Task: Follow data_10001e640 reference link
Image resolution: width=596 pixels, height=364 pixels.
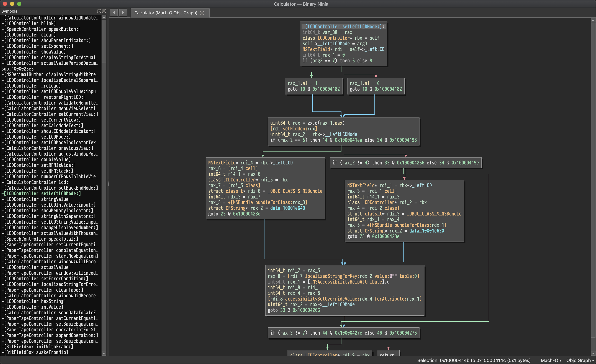Action: coord(287,208)
